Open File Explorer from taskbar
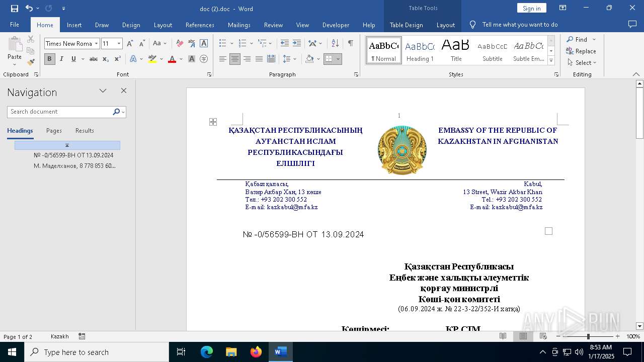The height and width of the screenshot is (362, 644). pos(231,352)
